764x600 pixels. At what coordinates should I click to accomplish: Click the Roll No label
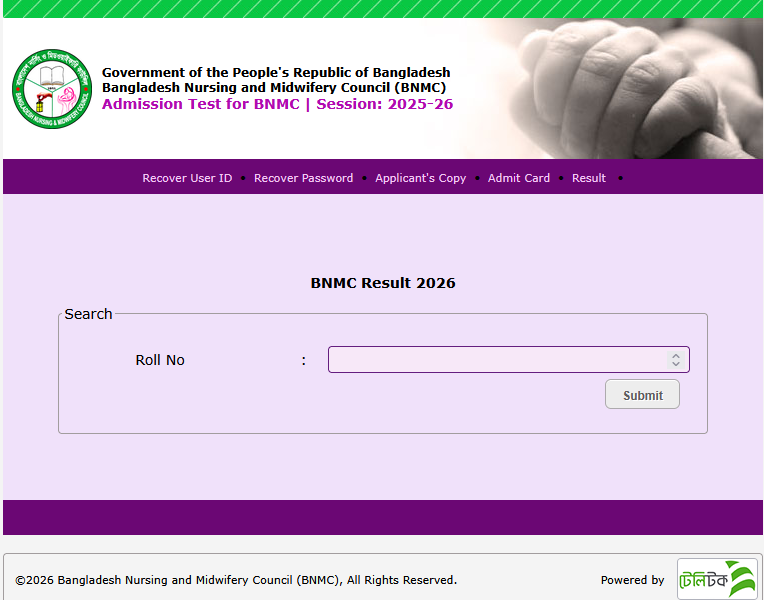pyautogui.click(x=160, y=360)
